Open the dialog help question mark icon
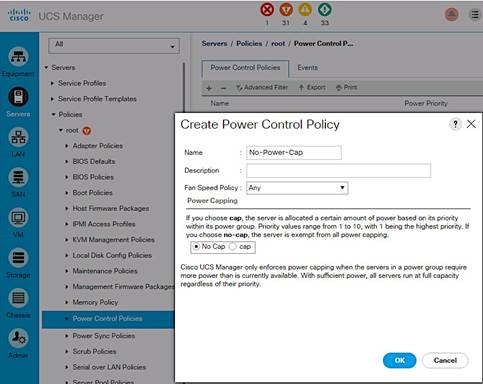The width and height of the screenshot is (483, 384). [x=455, y=124]
